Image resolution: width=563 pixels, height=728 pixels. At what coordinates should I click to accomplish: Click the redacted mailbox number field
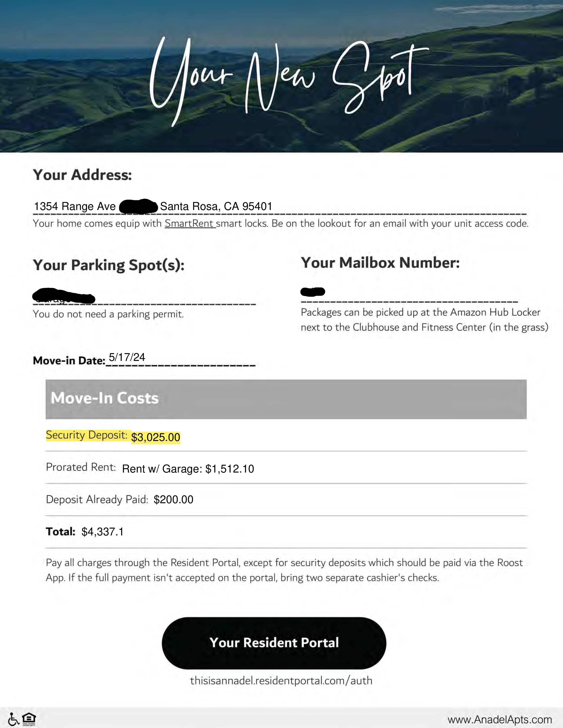[x=312, y=292]
